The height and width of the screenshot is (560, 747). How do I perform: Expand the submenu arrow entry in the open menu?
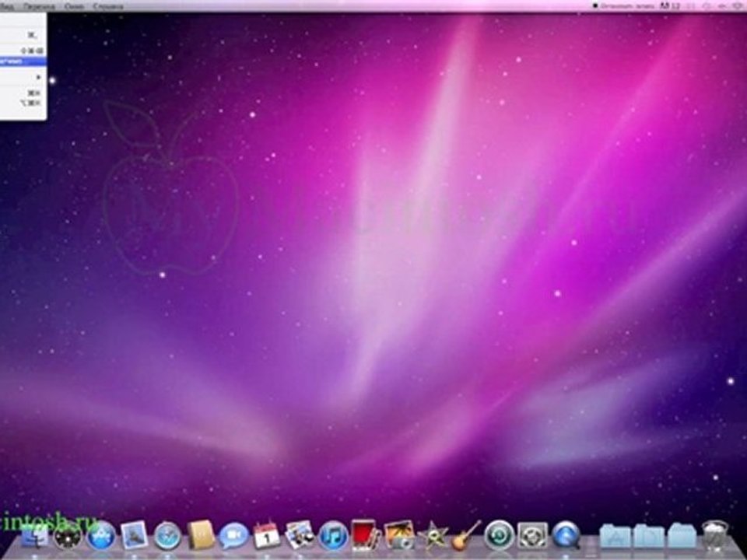(x=23, y=77)
